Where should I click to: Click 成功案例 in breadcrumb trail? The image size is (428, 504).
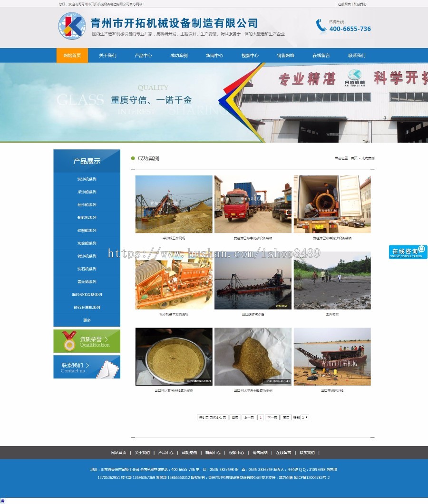(368, 158)
